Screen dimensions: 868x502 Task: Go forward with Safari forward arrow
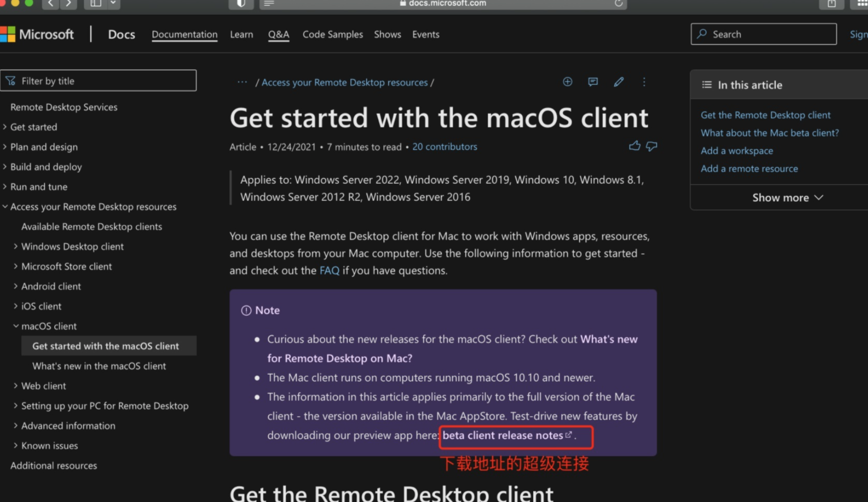(x=69, y=3)
